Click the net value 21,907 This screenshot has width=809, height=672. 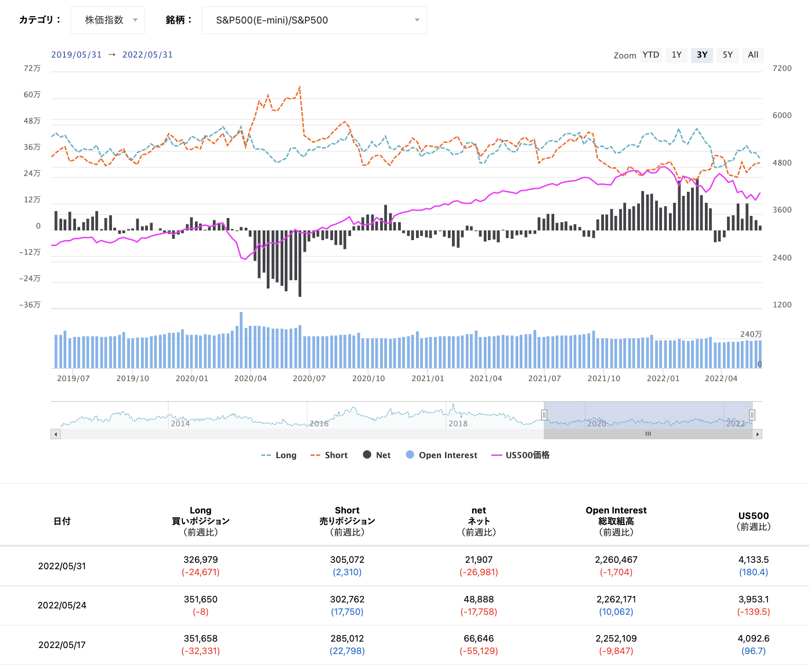(x=479, y=560)
